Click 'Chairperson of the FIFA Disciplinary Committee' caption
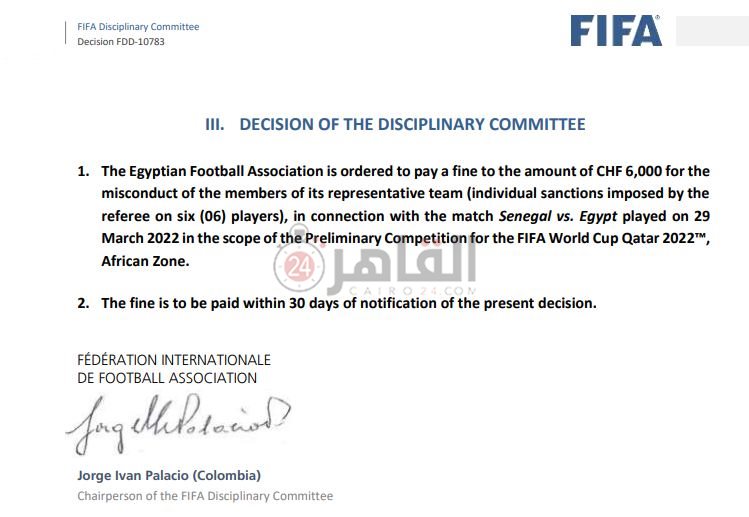 [205, 496]
